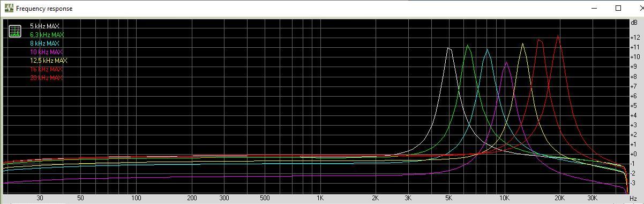Image resolution: width=644 pixels, height=204 pixels.
Task: Click the Hz unit label at axis end
Action: [x=633, y=199]
